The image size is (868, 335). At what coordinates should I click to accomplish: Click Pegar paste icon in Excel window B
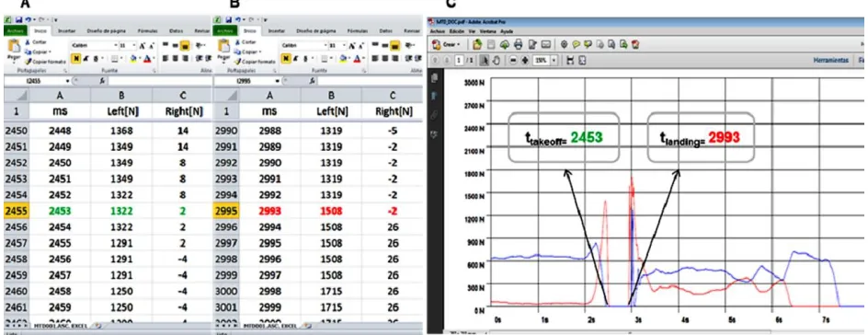coord(223,45)
